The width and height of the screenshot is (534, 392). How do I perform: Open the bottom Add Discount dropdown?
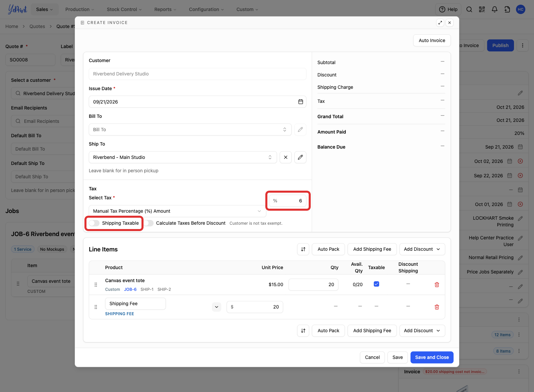pos(422,331)
